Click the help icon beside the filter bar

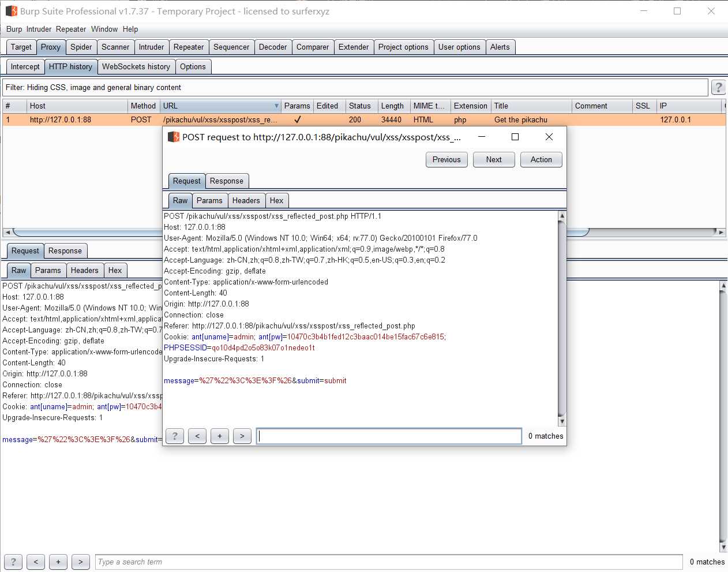tap(718, 87)
